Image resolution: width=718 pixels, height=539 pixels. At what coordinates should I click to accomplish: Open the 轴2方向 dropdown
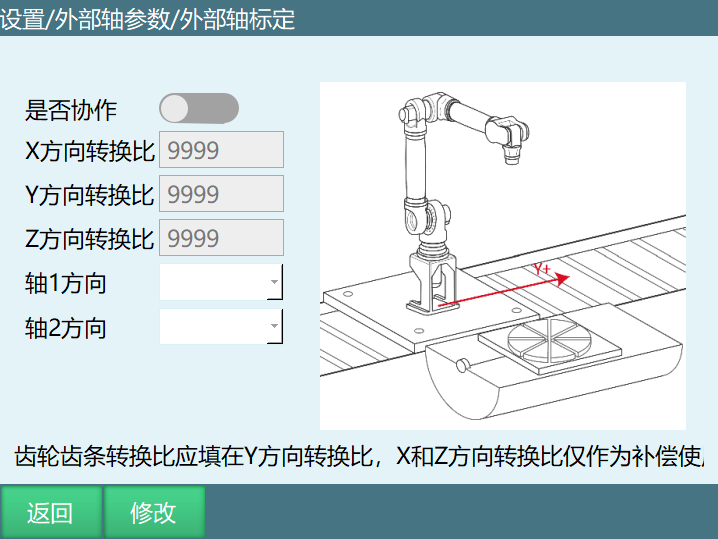point(221,326)
